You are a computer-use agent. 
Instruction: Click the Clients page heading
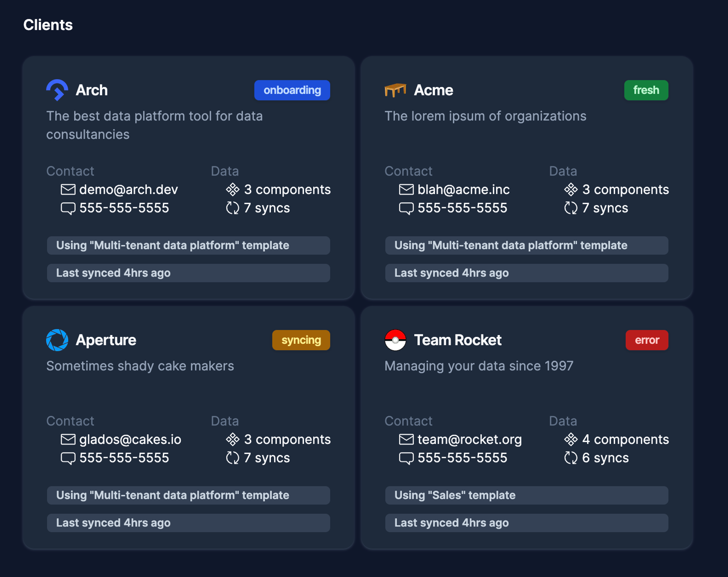[x=48, y=25]
